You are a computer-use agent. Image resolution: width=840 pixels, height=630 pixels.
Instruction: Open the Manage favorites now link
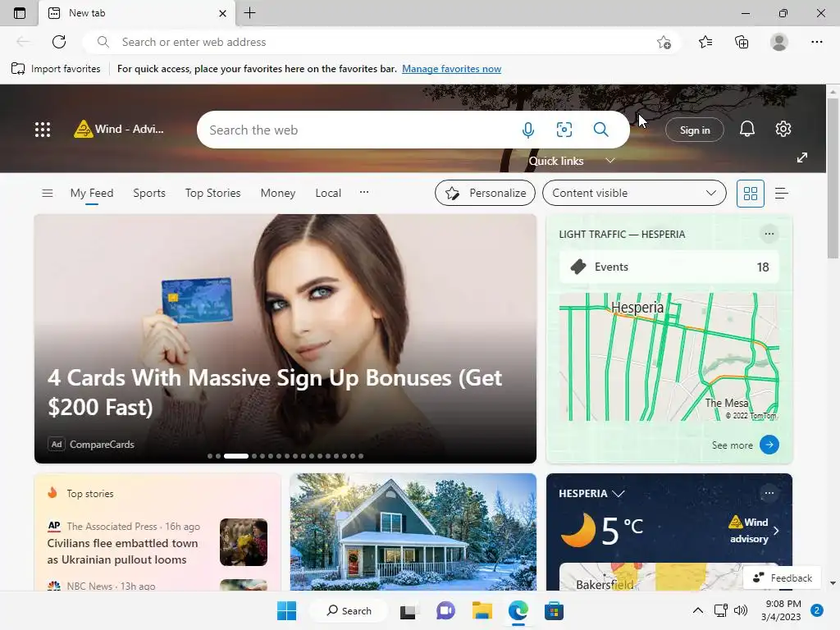(452, 69)
